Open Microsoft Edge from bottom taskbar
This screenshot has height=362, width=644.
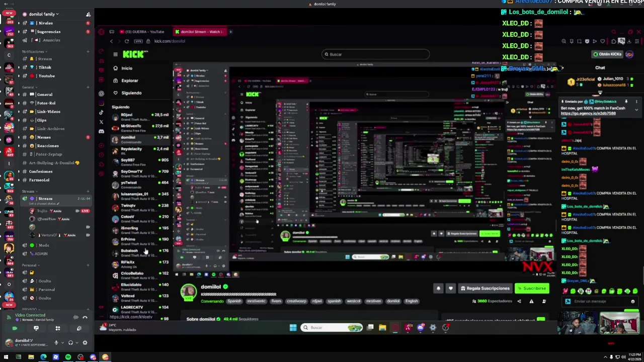click(x=43, y=357)
